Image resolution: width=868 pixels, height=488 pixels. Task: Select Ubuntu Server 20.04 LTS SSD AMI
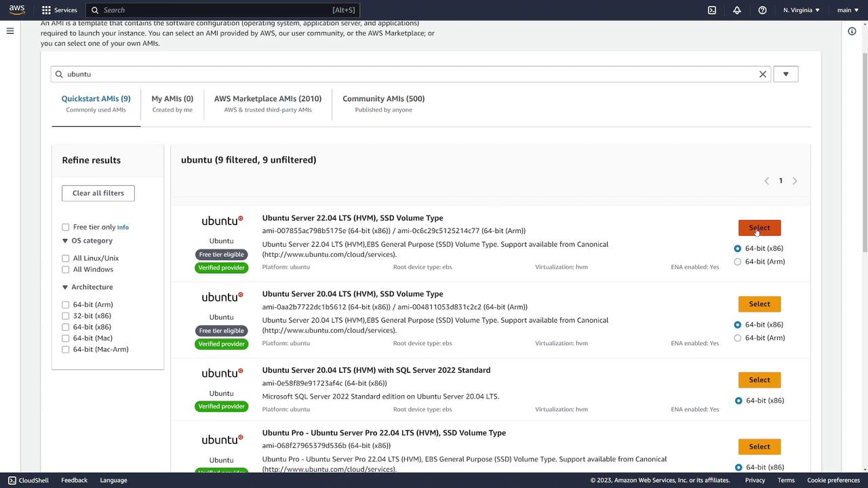click(759, 304)
